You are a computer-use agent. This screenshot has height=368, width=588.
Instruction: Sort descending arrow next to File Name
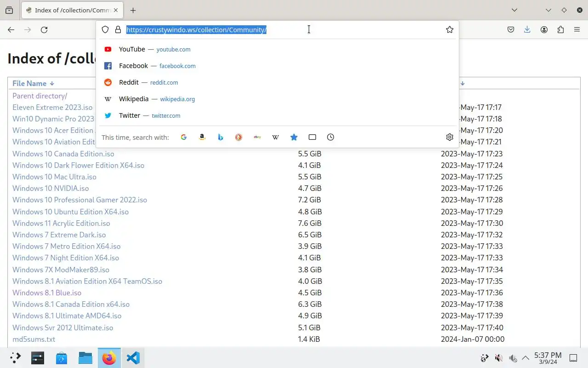pyautogui.click(x=52, y=84)
